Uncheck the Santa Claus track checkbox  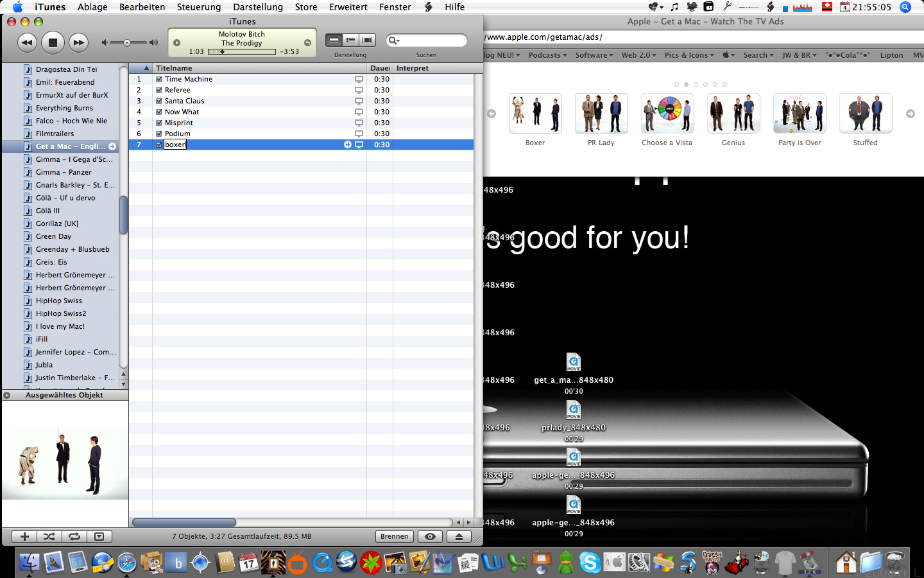pos(159,101)
